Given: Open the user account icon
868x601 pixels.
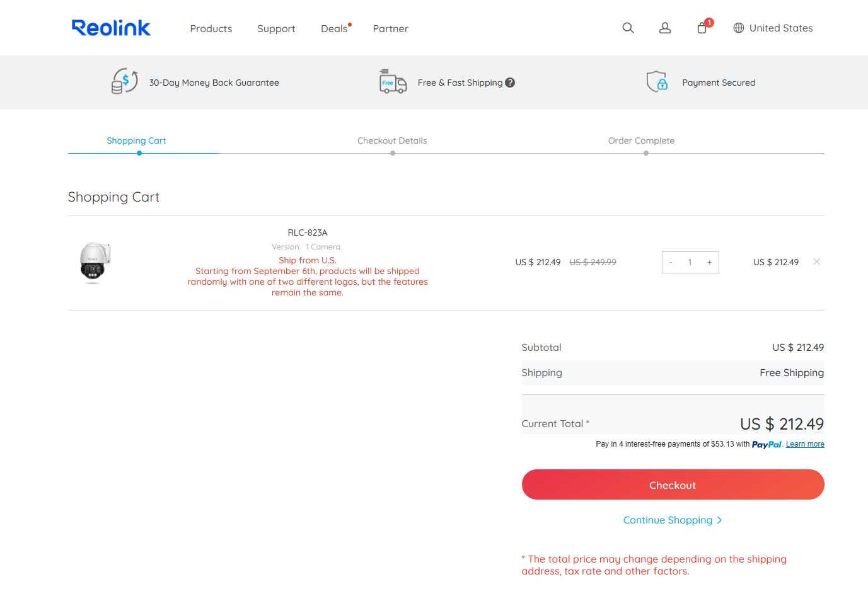Looking at the screenshot, I should pos(665,28).
